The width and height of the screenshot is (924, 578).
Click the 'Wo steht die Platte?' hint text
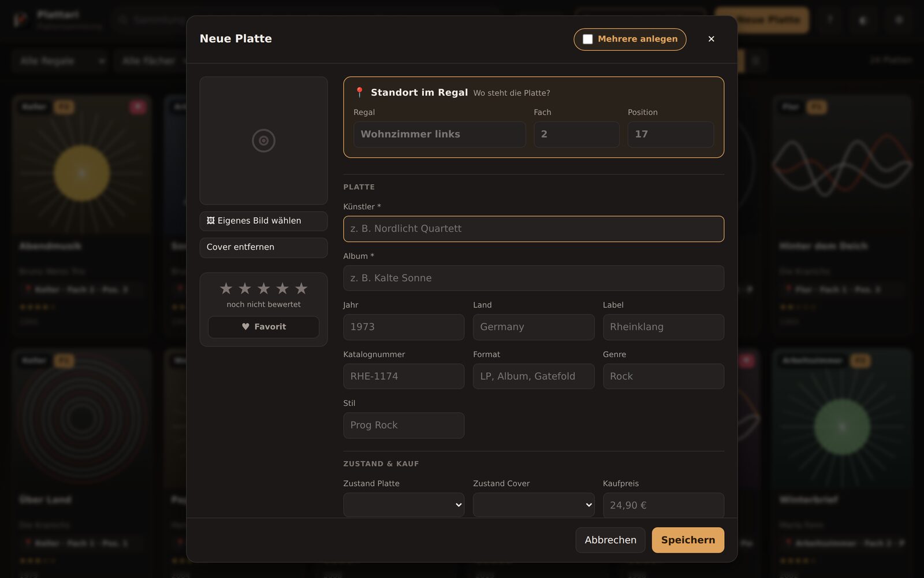click(x=512, y=93)
